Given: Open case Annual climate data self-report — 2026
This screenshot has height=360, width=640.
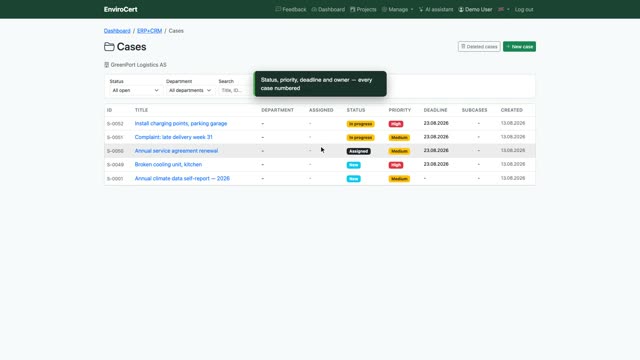Looking at the screenshot, I should tap(182, 178).
